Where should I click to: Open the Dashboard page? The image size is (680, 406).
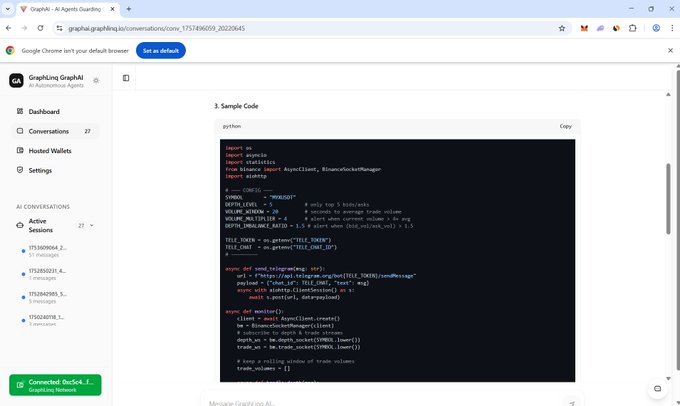tap(44, 112)
